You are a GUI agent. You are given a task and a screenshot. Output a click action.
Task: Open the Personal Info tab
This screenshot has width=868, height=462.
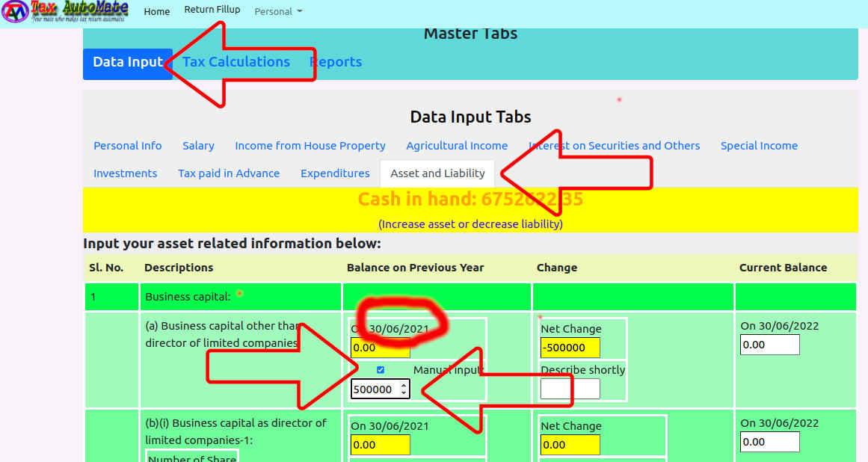[127, 146]
